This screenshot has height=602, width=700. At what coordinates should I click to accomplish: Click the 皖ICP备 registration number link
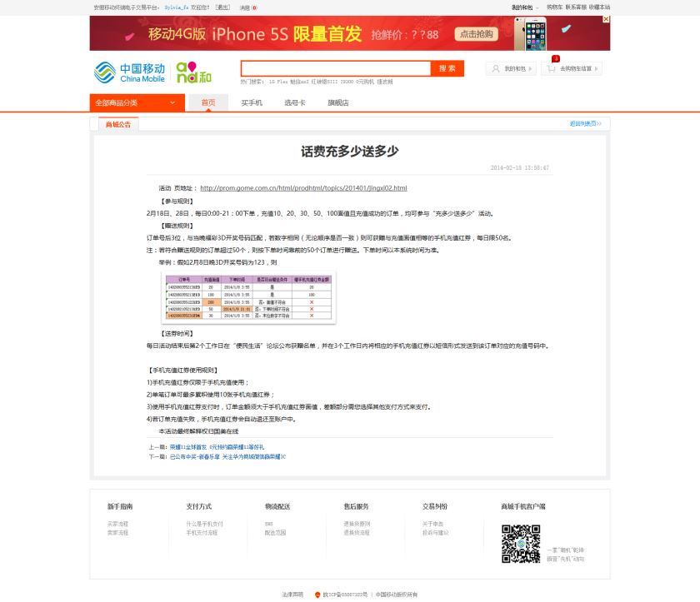click(x=345, y=595)
